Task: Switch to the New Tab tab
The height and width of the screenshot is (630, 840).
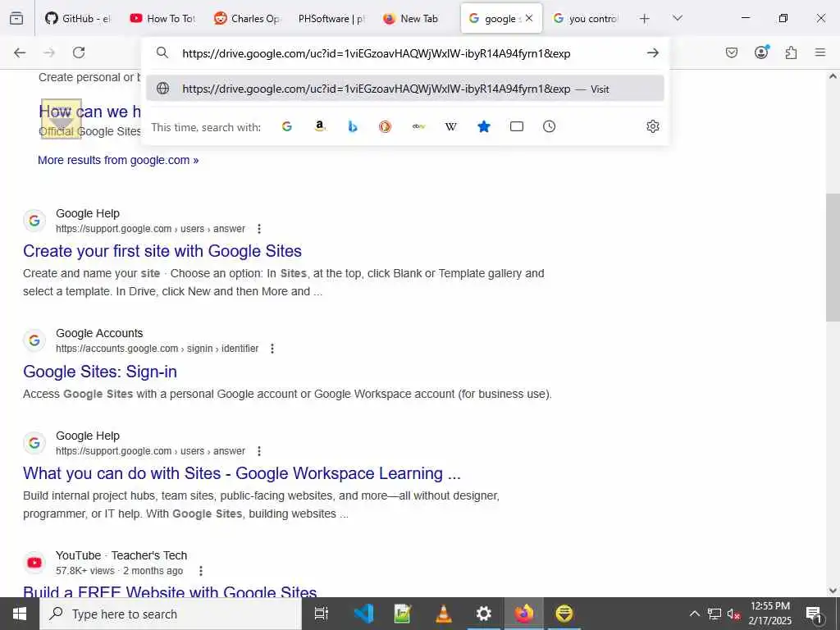Action: (x=416, y=18)
